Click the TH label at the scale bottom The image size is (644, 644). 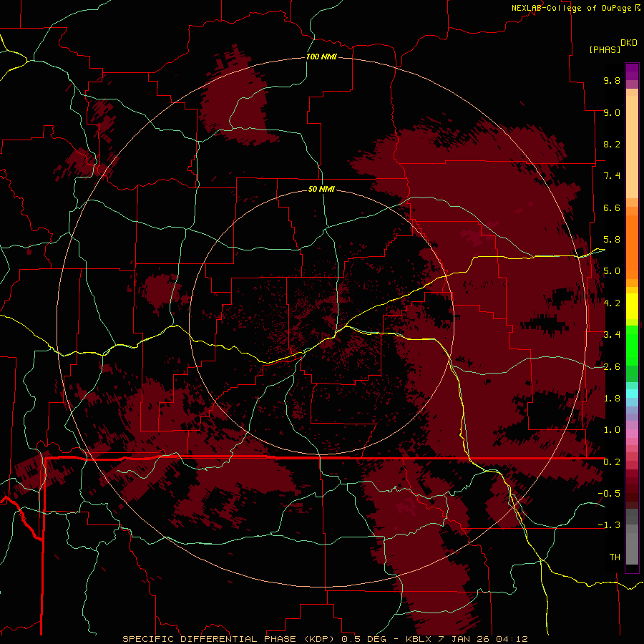[x=615, y=557]
